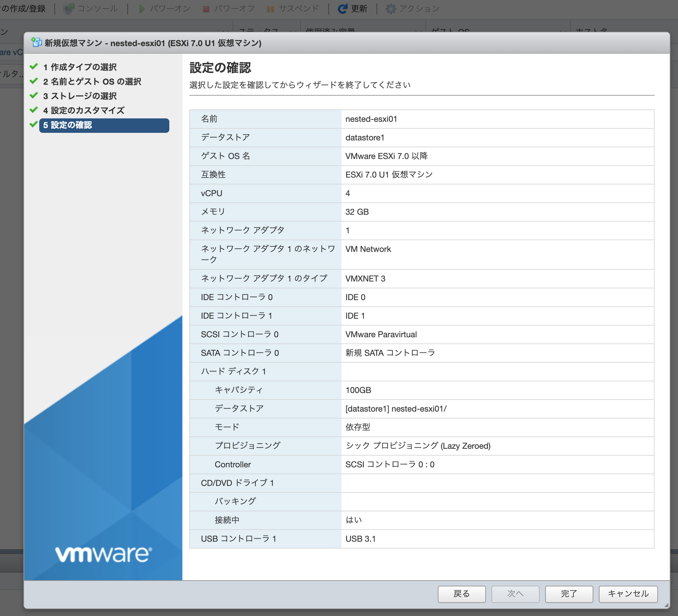Click the disabled 次へ next button
The width and height of the screenshot is (678, 616).
coord(515,594)
